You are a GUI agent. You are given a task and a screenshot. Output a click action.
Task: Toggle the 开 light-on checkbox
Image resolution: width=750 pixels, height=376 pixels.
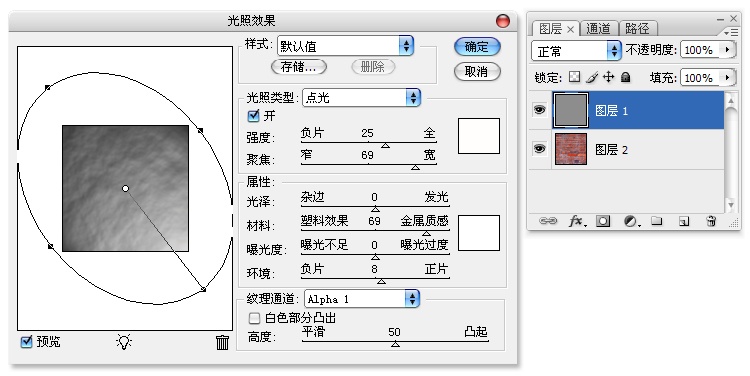click(x=253, y=115)
